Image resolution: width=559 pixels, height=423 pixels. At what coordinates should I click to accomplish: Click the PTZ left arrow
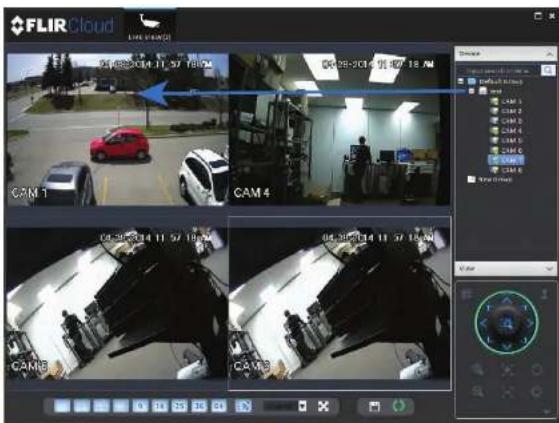[x=483, y=323]
